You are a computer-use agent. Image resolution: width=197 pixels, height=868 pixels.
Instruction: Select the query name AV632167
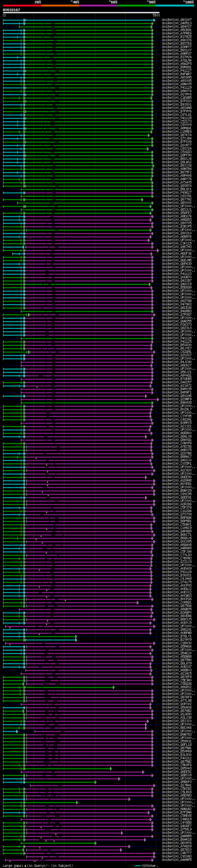tap(11, 10)
